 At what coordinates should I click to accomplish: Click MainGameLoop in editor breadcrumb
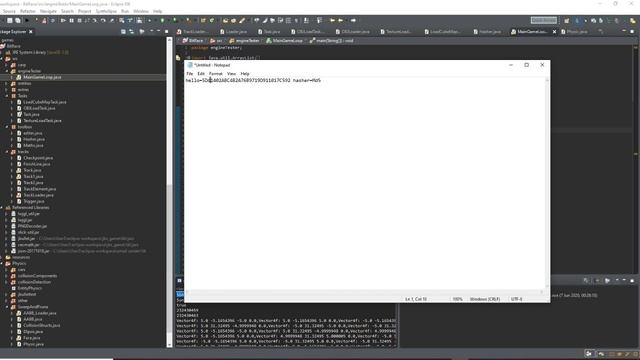[284, 41]
